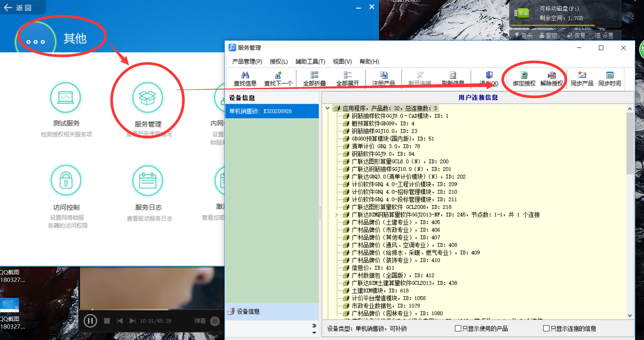This screenshot has height=340, width=644.
Task: Click the 设备类型: 单机销售锁, 可补锁 status text
Action: pyautogui.click(x=367, y=329)
